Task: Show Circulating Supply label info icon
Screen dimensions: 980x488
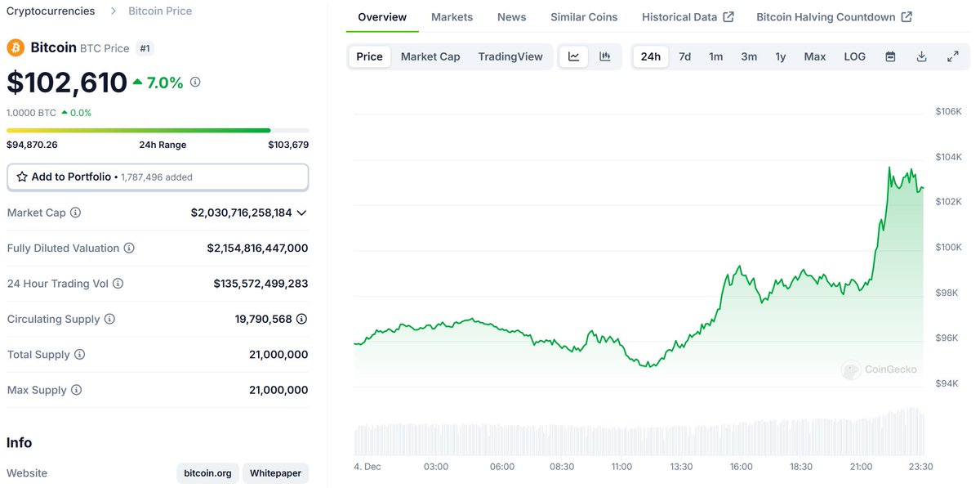Action: 109,320
